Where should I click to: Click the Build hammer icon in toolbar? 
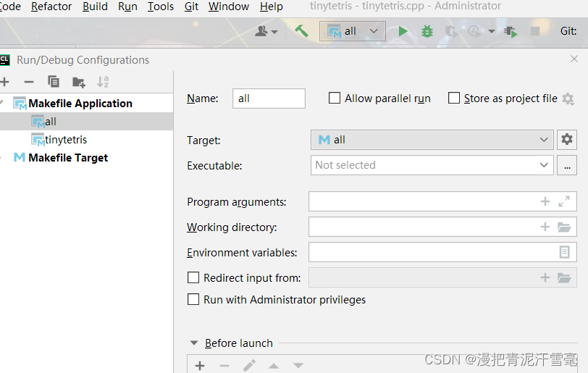pos(301,31)
